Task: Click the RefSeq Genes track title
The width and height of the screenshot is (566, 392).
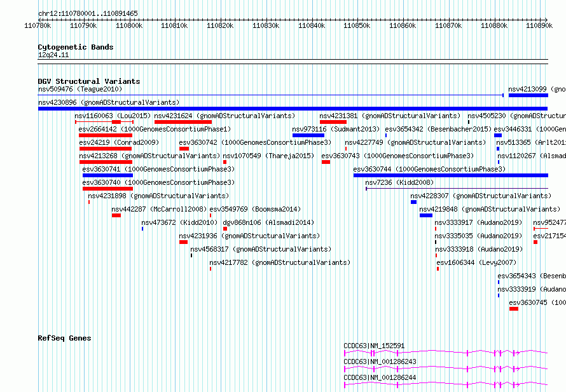Action: (64, 338)
